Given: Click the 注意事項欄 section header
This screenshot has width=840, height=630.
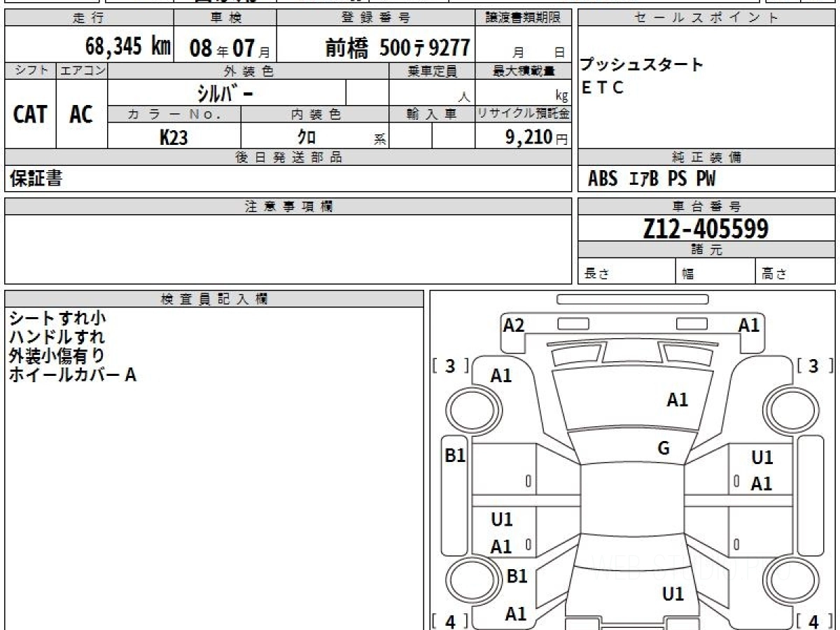Looking at the screenshot, I should pyautogui.click(x=288, y=206).
